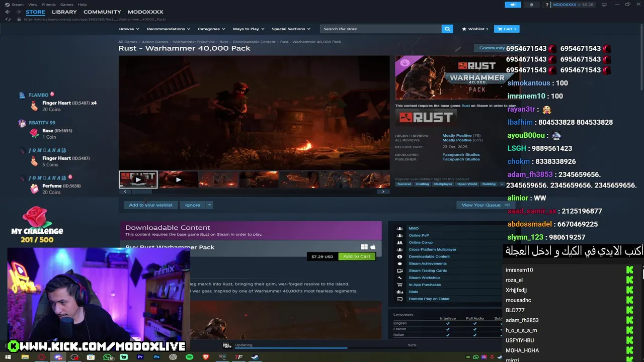
Task: Expand the Browse store menu
Action: pyautogui.click(x=130, y=29)
